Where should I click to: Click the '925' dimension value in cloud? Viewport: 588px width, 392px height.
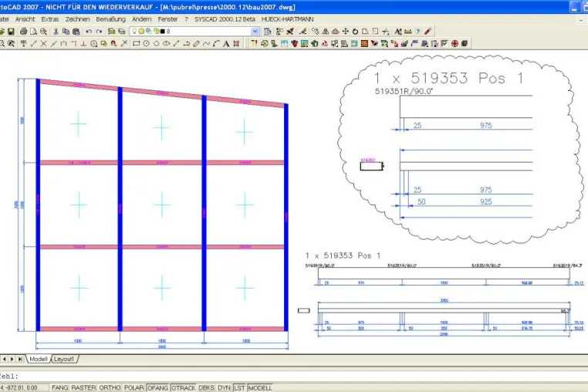point(485,202)
